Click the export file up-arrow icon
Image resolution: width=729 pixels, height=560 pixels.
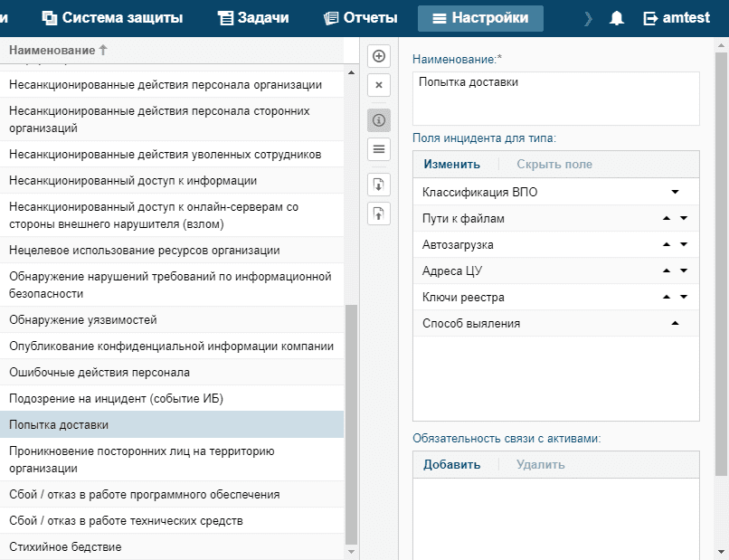(x=379, y=214)
